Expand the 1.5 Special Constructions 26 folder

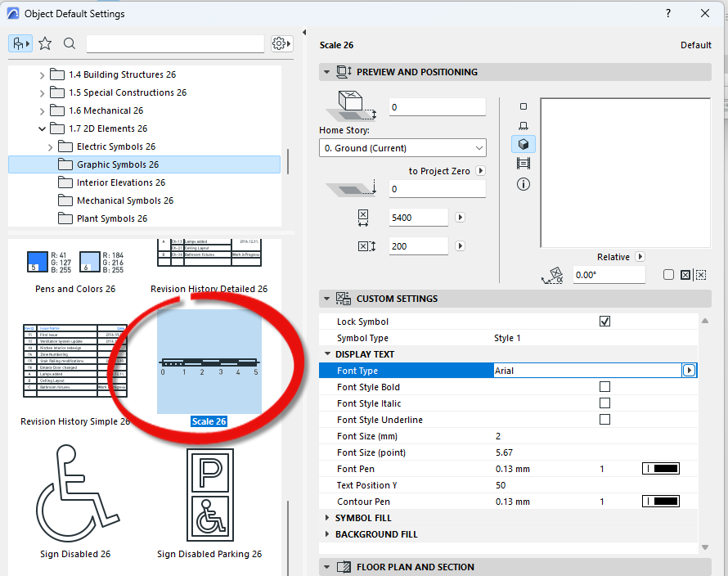(42, 93)
